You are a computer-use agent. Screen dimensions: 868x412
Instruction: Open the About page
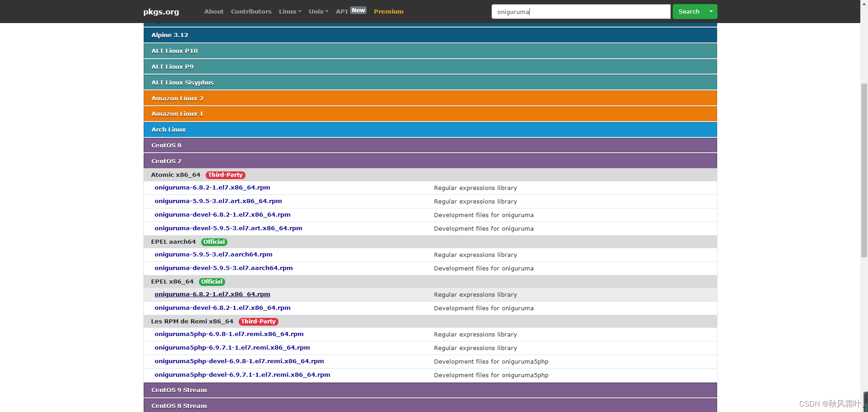pos(214,11)
